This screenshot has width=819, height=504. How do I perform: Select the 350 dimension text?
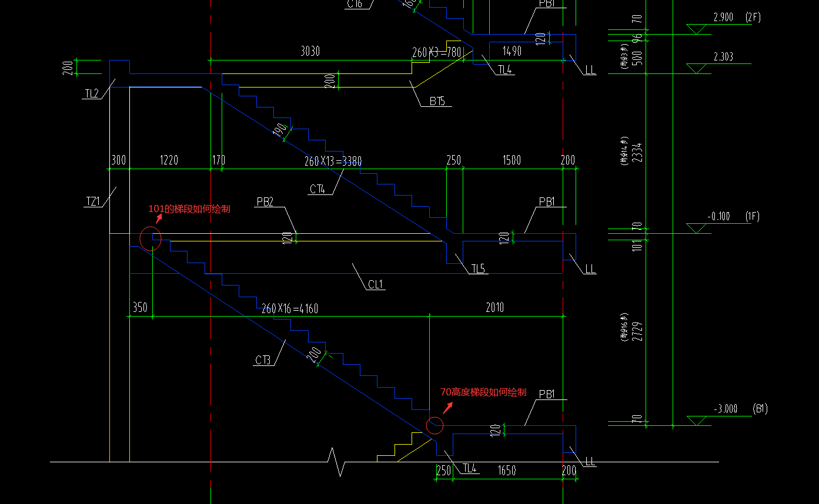pyautogui.click(x=140, y=307)
